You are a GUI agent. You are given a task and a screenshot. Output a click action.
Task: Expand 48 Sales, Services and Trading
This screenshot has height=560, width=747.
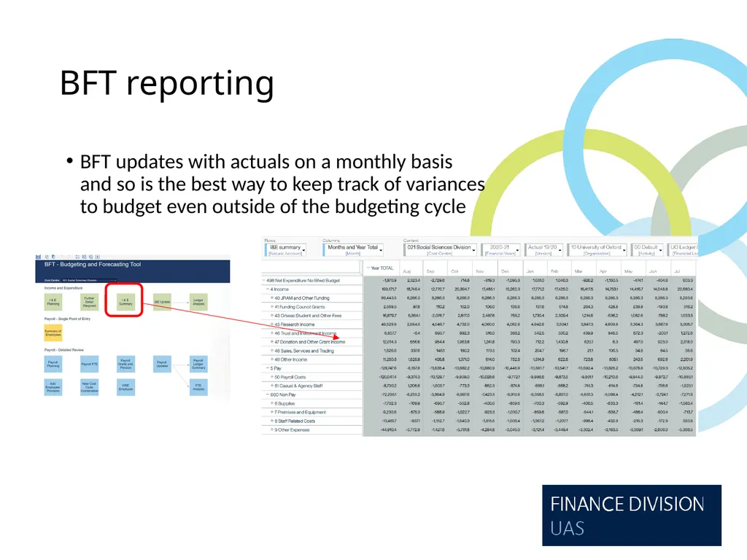tap(272, 351)
